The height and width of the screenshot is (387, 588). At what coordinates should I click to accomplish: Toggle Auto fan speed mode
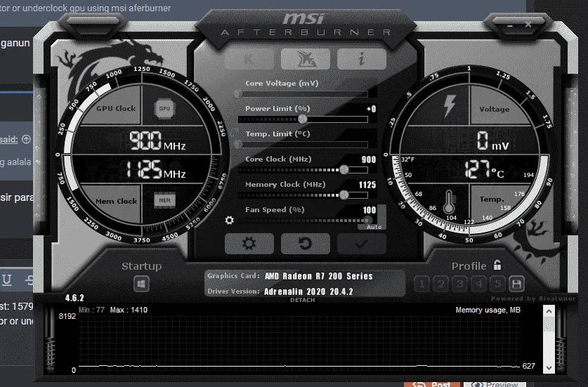(374, 227)
